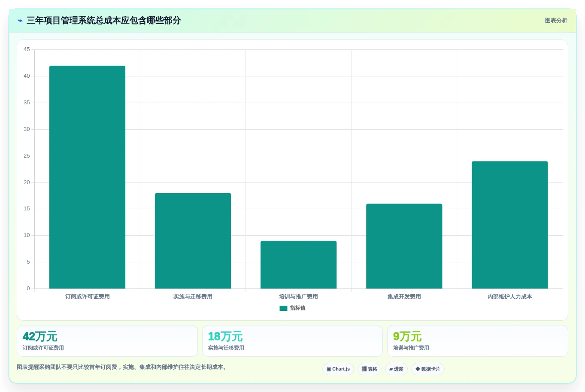The width and height of the screenshot is (585, 392).
Task: Click the 数据卡片 tag chip
Action: 428,369
